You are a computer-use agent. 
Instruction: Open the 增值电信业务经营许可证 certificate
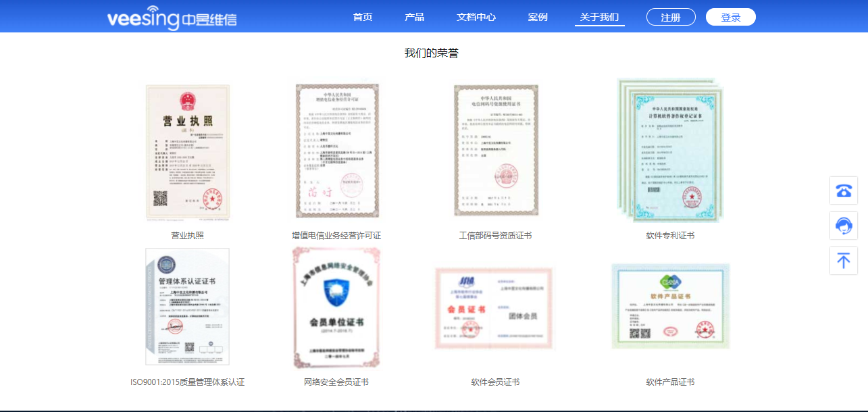point(336,151)
